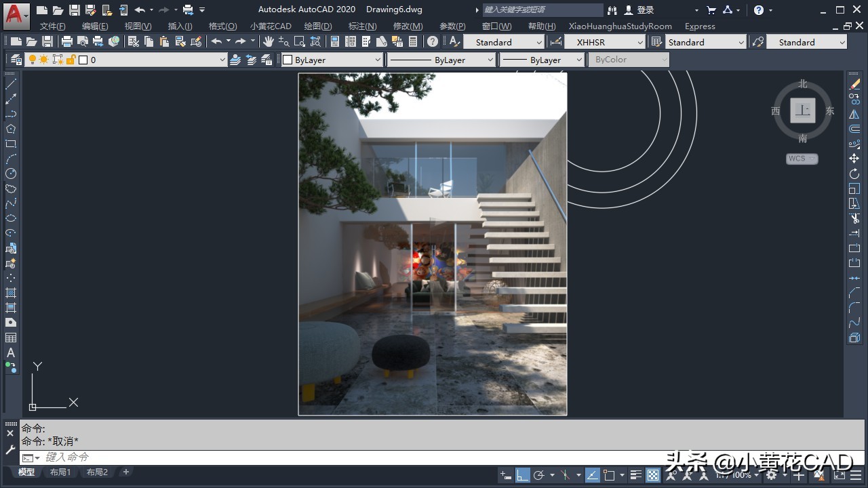Viewport: 868px width, 488px height.
Task: Click the Help question mark icon in standard toolbar
Action: [433, 41]
